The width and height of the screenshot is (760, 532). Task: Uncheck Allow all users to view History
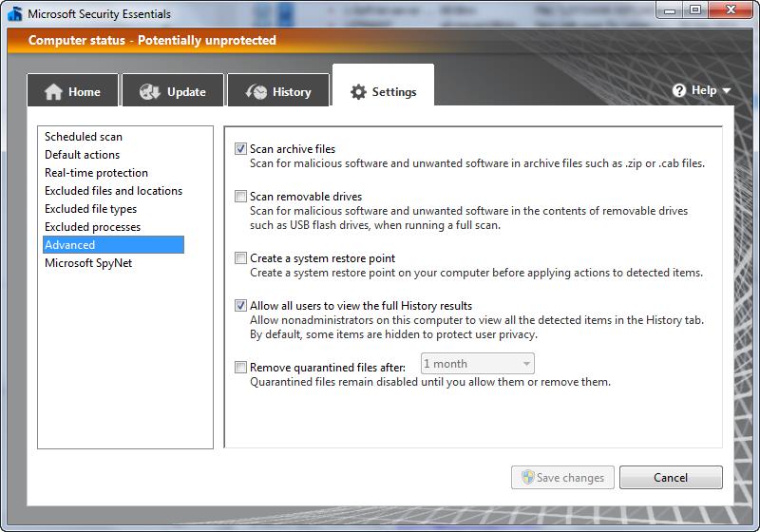click(x=240, y=305)
